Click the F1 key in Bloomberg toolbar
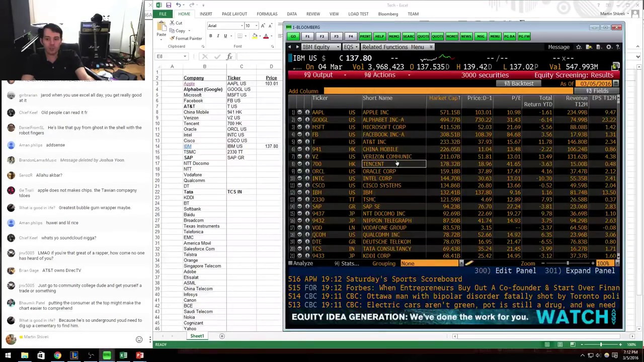 click(307, 36)
